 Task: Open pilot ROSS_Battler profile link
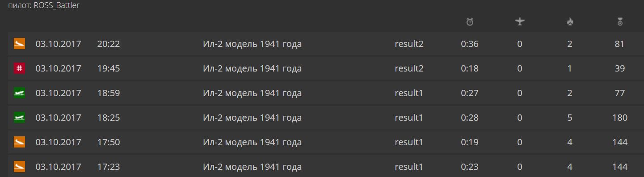[56, 6]
